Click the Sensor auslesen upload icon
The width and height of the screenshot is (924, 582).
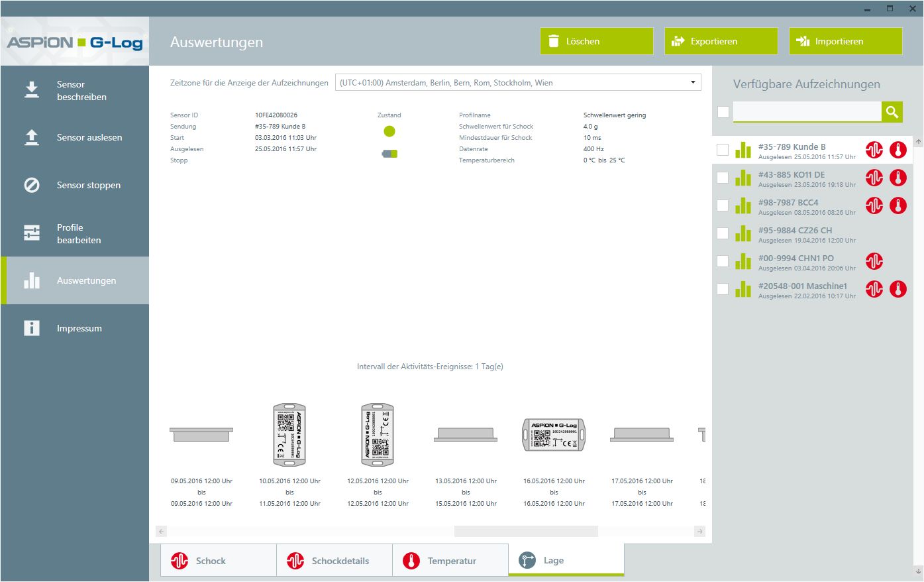[32, 137]
